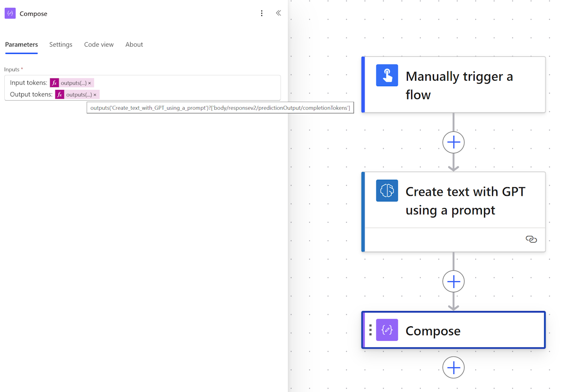Remove the Input tokens expression chip

click(x=90, y=83)
